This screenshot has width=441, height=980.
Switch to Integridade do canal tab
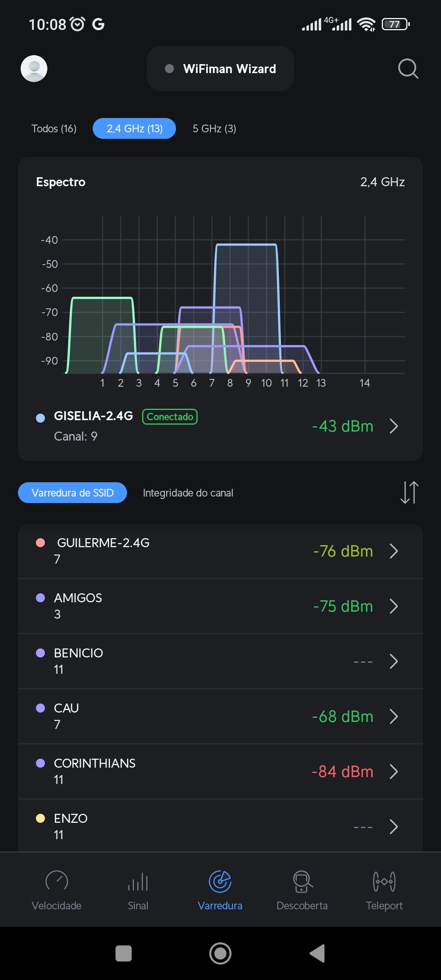(x=188, y=493)
